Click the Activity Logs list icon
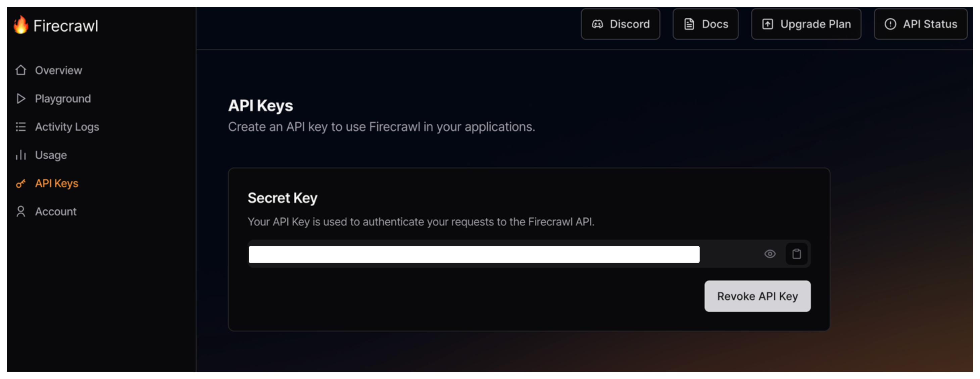The width and height of the screenshot is (980, 379). 21,127
